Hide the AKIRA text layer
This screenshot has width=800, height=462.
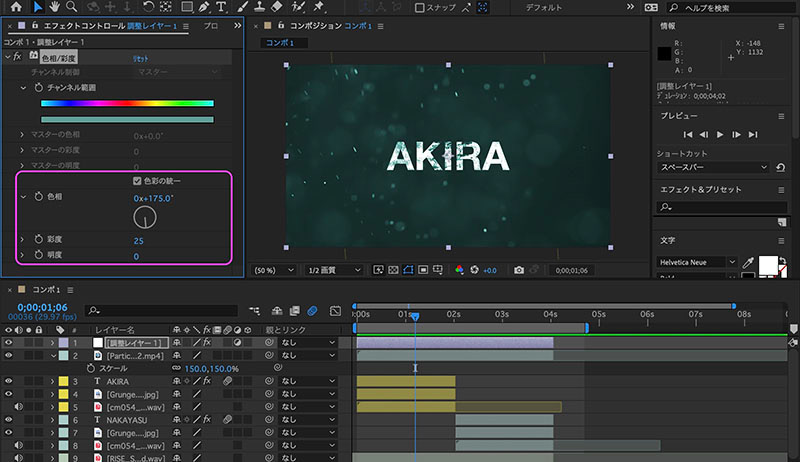(9, 381)
